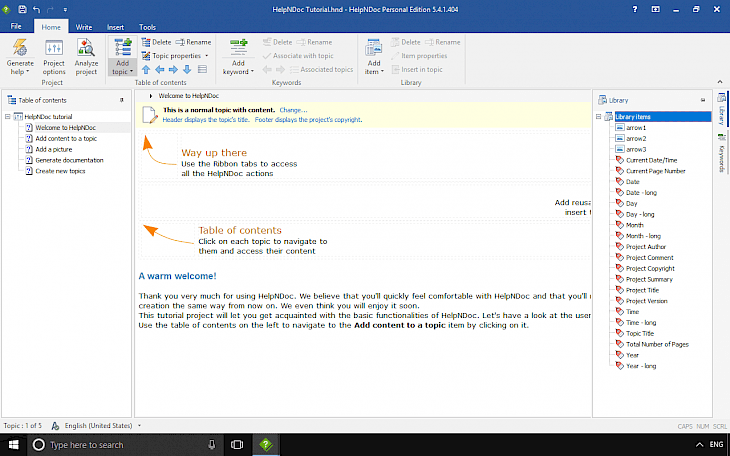This screenshot has height=456, width=730.
Task: Click the Add item library icon
Action: coord(374,48)
